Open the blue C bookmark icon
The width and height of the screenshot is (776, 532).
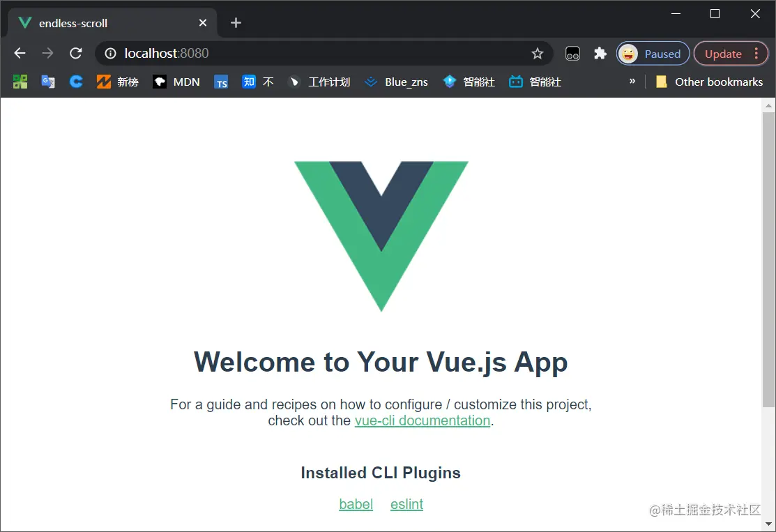click(76, 82)
